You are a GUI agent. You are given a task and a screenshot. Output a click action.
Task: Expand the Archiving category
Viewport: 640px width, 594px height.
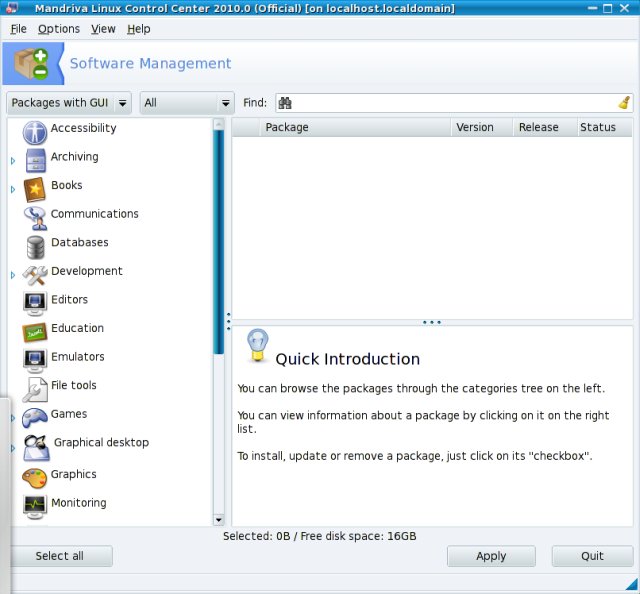pyautogui.click(x=13, y=161)
